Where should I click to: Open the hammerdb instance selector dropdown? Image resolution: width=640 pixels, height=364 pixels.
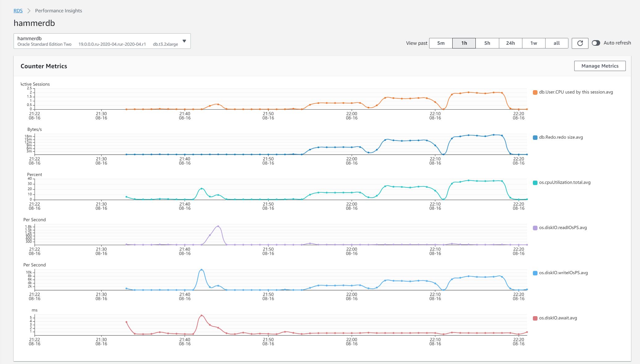(x=102, y=41)
